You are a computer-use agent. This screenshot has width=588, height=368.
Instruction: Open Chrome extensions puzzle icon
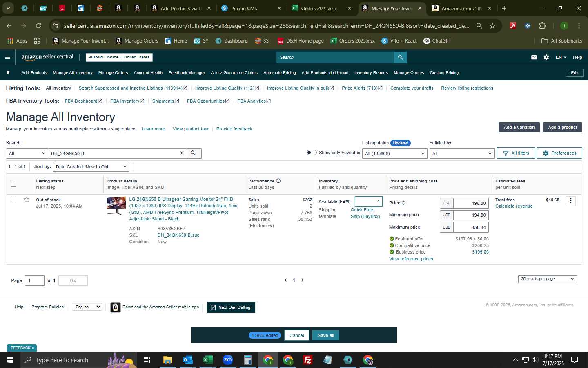(x=542, y=26)
